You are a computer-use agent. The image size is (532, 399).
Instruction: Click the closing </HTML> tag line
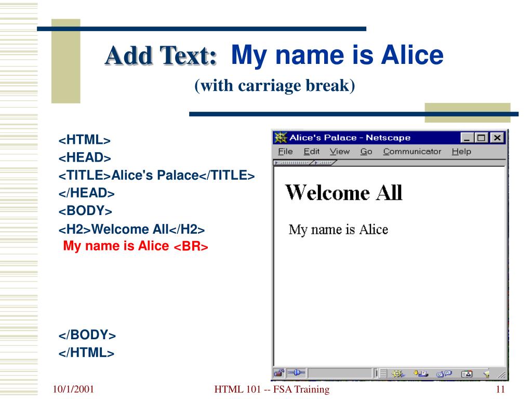point(87,353)
